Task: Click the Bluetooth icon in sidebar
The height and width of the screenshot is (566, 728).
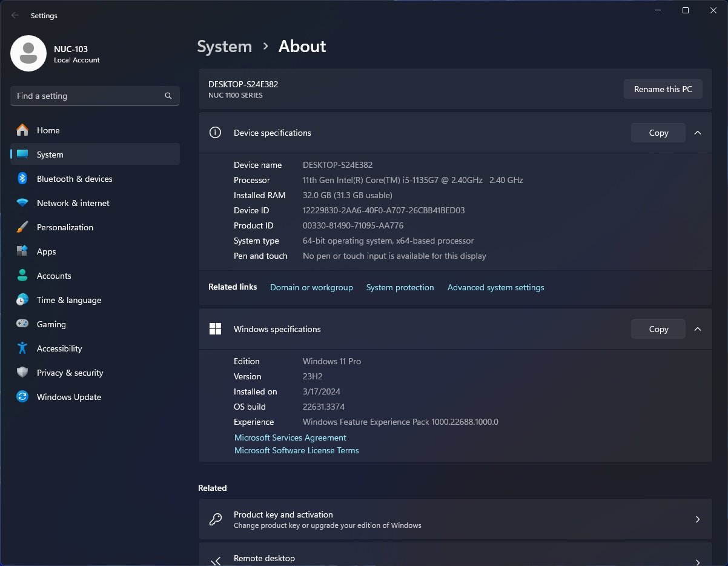Action: (22, 179)
